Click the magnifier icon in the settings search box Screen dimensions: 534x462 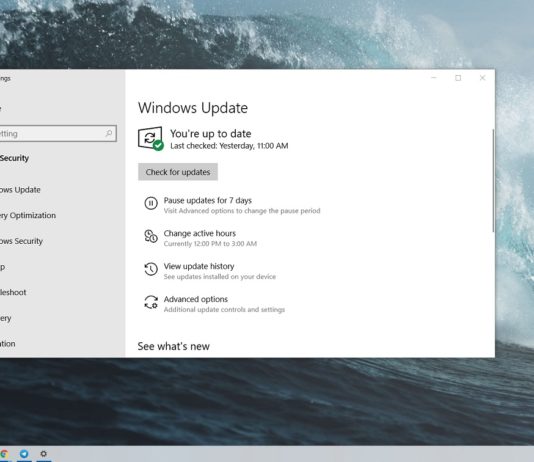109,133
